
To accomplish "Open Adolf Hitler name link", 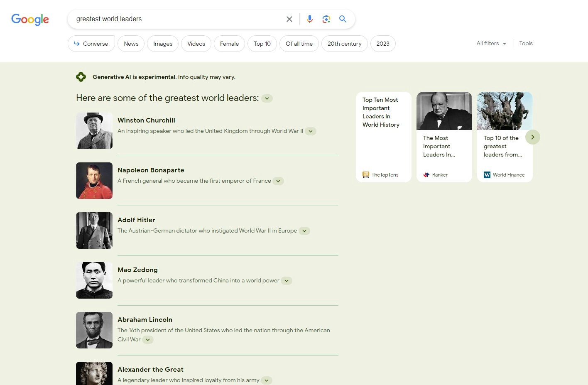I will click(x=136, y=220).
